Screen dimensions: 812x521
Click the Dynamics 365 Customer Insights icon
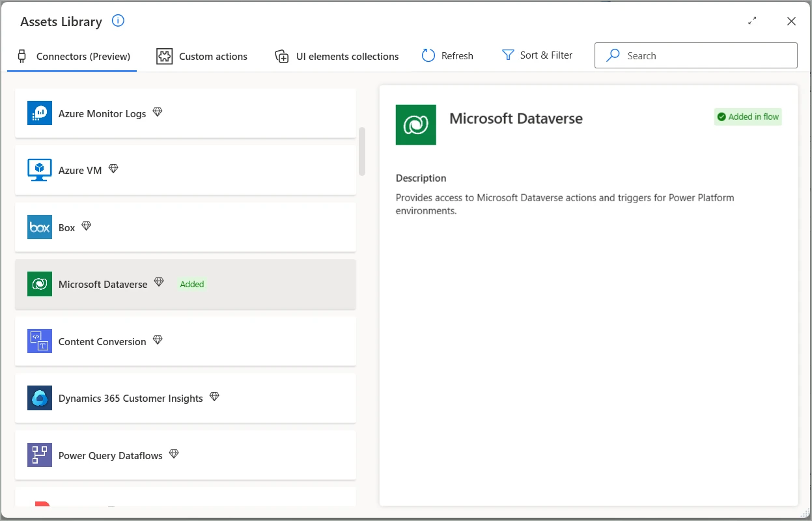pos(40,398)
